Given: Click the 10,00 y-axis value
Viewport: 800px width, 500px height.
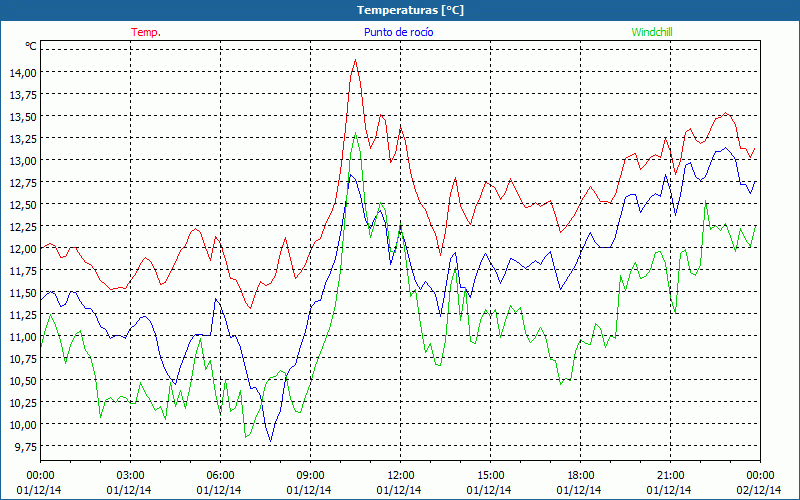Looking at the screenshot, I should (23, 424).
